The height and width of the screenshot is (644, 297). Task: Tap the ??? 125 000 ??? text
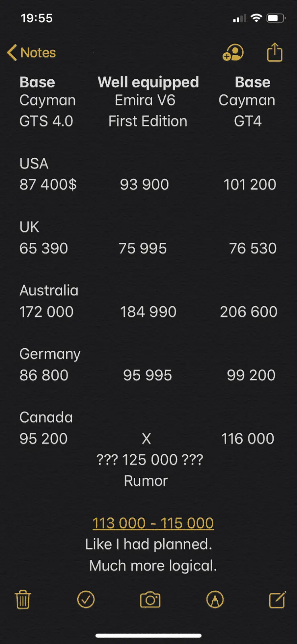pos(150,460)
